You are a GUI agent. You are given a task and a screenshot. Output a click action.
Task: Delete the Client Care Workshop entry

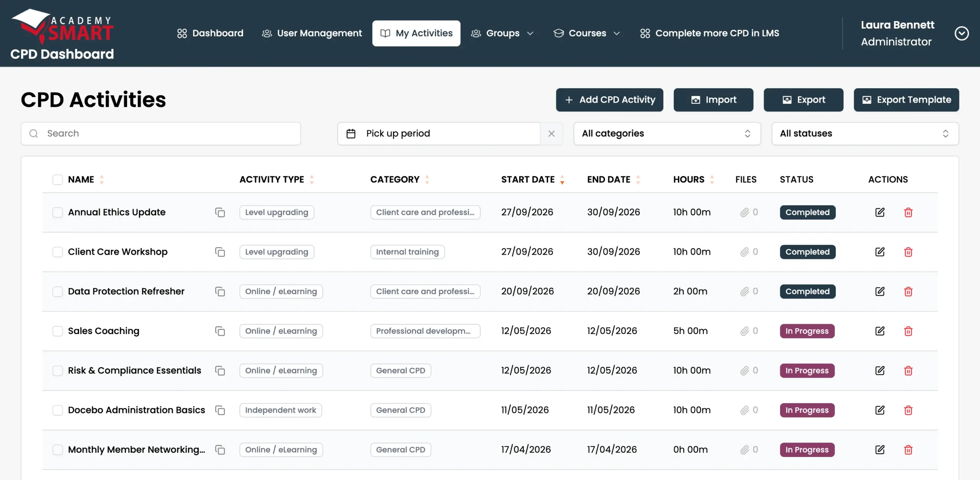908,252
